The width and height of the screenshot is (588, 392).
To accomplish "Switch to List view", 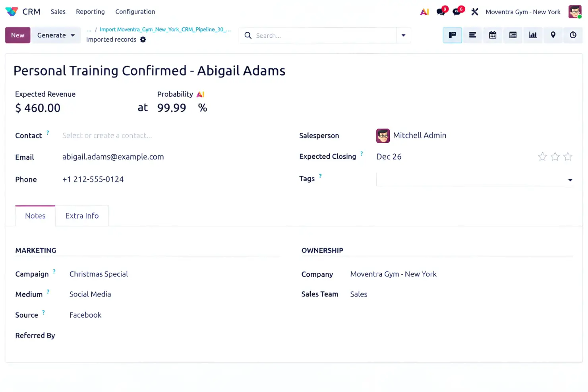I will coord(472,35).
